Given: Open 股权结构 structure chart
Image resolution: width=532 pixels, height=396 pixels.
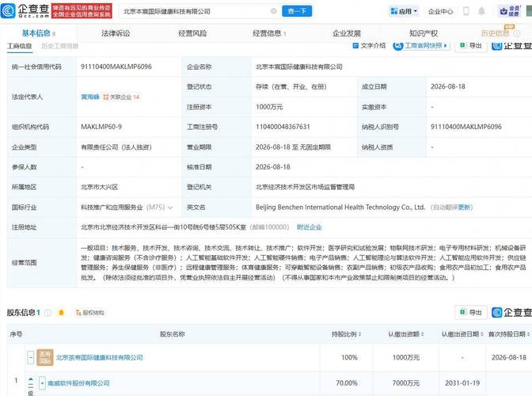Looking at the screenshot, I should (x=90, y=313).
